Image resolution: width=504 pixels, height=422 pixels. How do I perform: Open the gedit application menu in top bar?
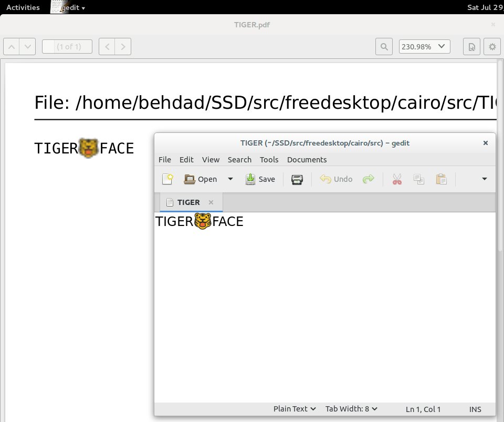tap(68, 7)
